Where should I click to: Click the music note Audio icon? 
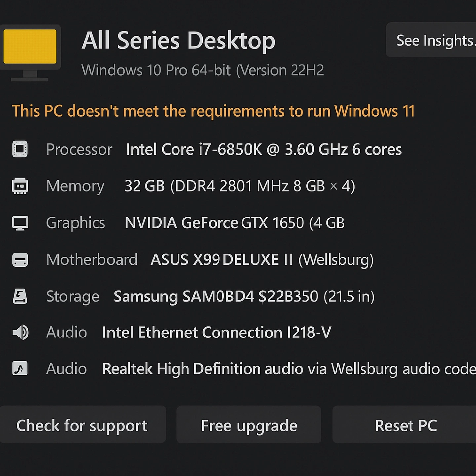pos(20,368)
